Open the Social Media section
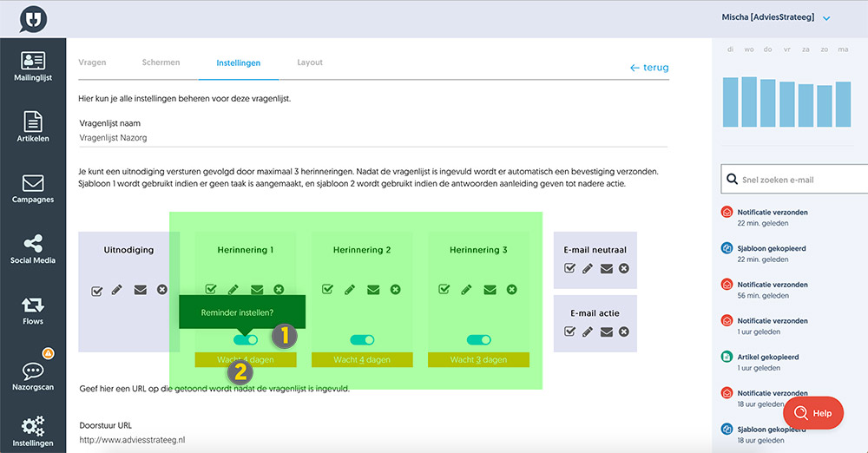 pos(33,249)
